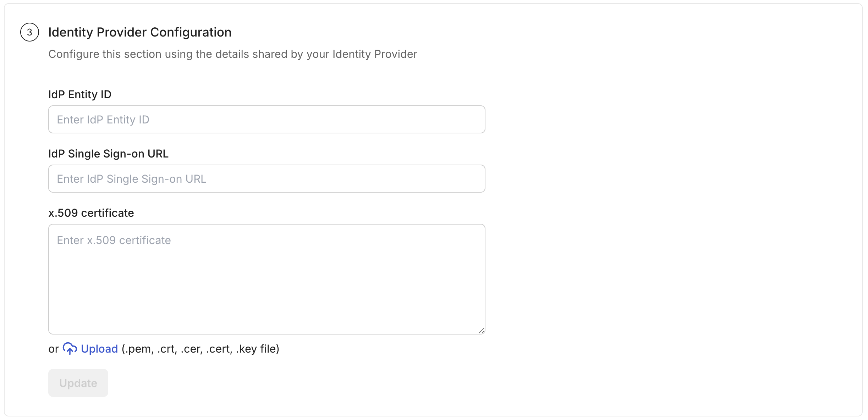The height and width of the screenshot is (420, 868).
Task: Select the 'Enter IdP Entity ID' placeholder text
Action: (x=103, y=119)
